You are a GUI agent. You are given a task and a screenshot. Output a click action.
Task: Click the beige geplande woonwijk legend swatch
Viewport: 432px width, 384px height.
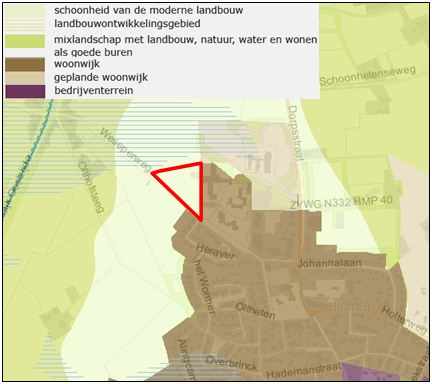tap(25, 78)
